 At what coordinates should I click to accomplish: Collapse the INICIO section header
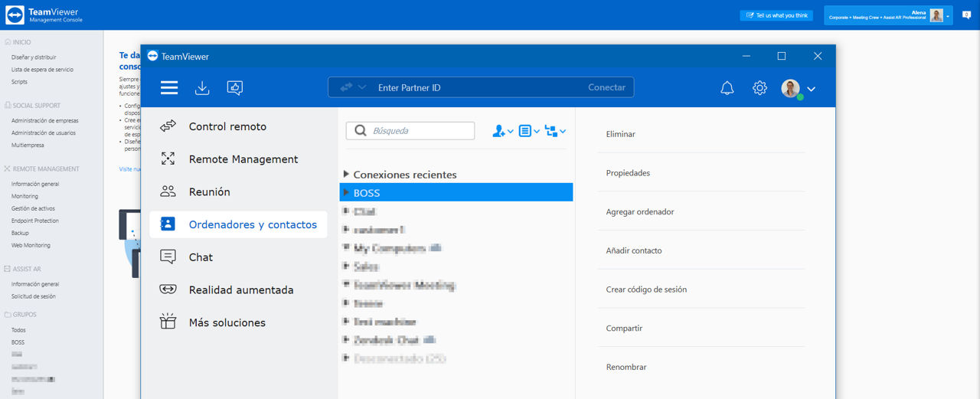18,42
